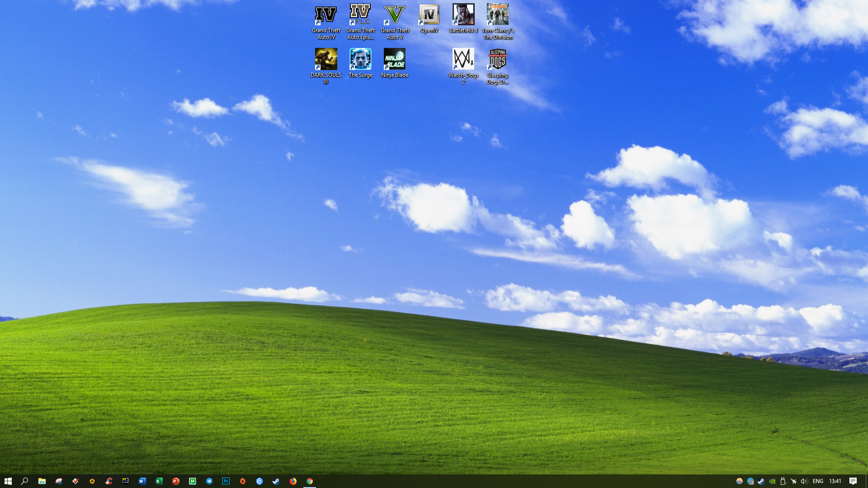Select the Sleeping Dogs desktop shortcut
Screen dimensions: 868x488
click(498, 66)
